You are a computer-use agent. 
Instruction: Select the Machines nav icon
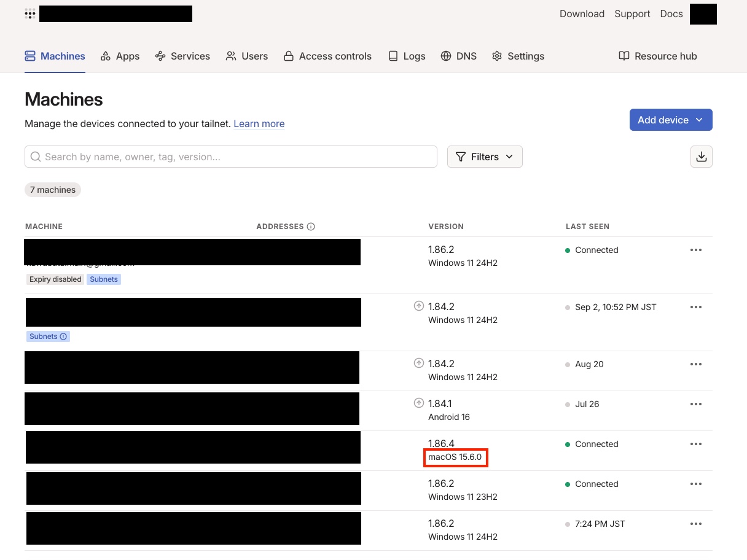(29, 55)
